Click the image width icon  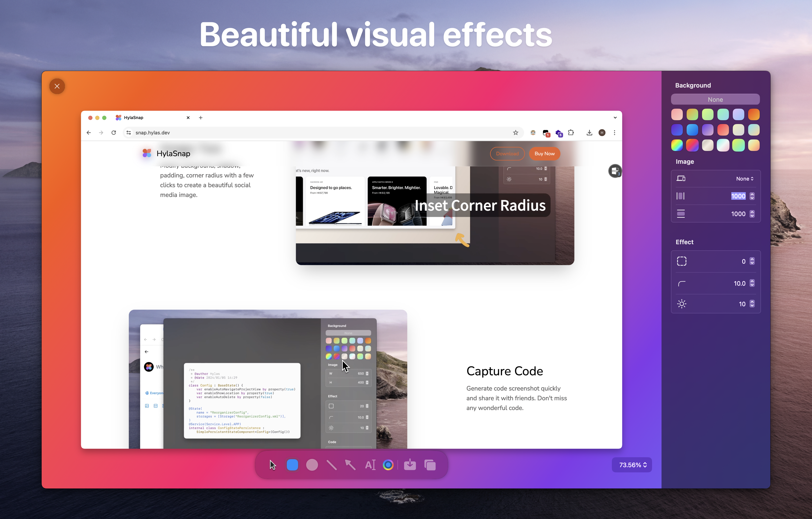680,196
